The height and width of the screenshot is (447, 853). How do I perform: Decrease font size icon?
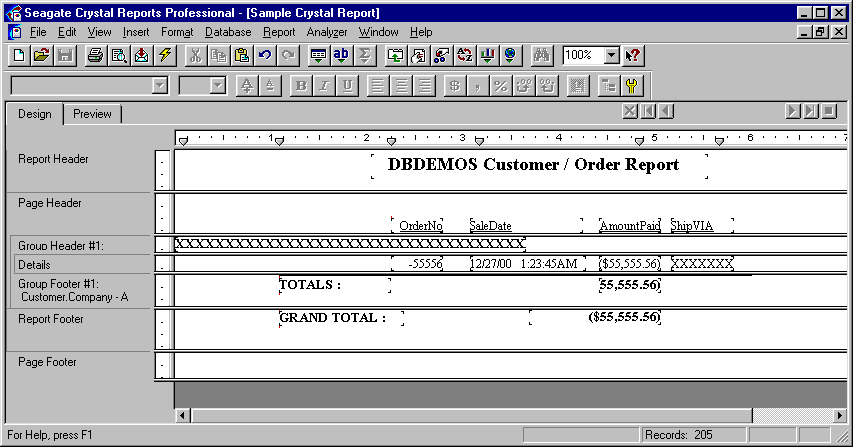pyautogui.click(x=270, y=86)
